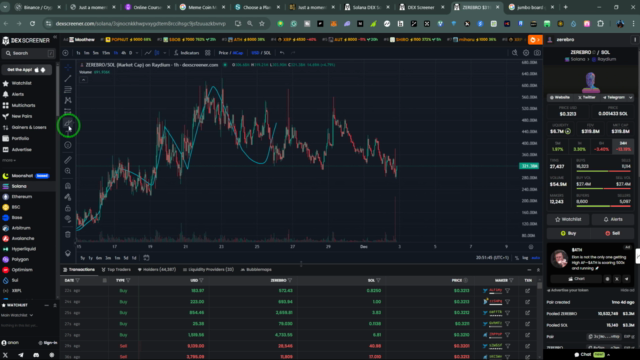Click the green Buy button
The height and width of the screenshot is (360, 640).
tap(568, 233)
